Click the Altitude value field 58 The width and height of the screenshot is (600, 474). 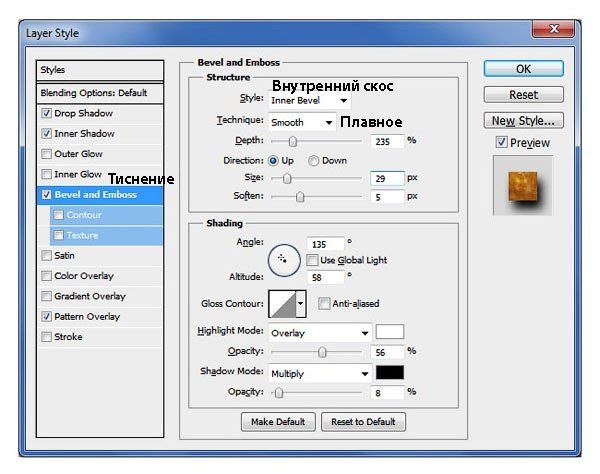pos(325,277)
